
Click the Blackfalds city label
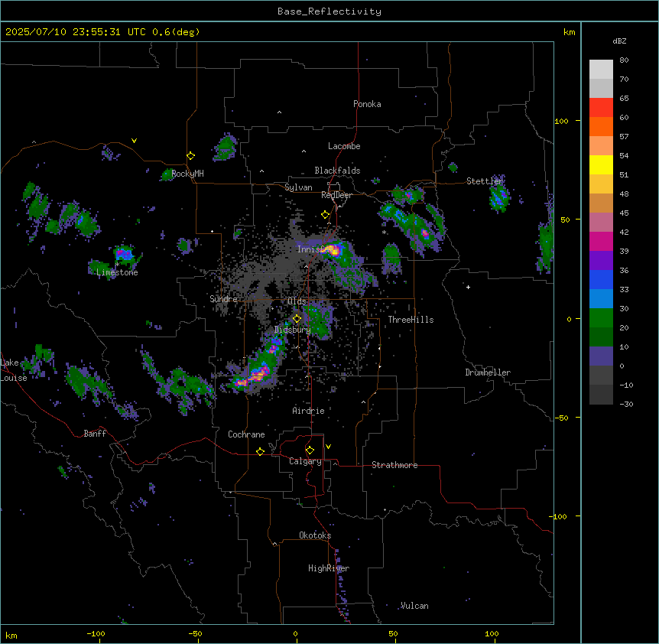pyautogui.click(x=337, y=171)
